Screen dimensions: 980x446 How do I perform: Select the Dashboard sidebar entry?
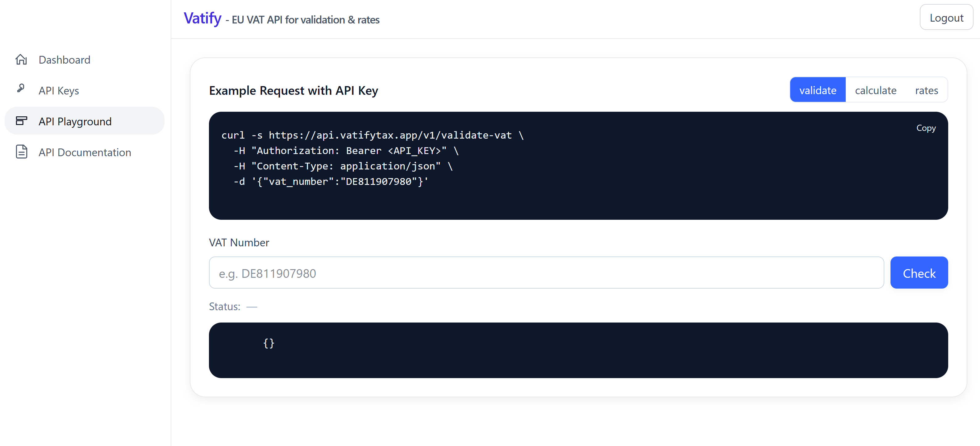(64, 59)
